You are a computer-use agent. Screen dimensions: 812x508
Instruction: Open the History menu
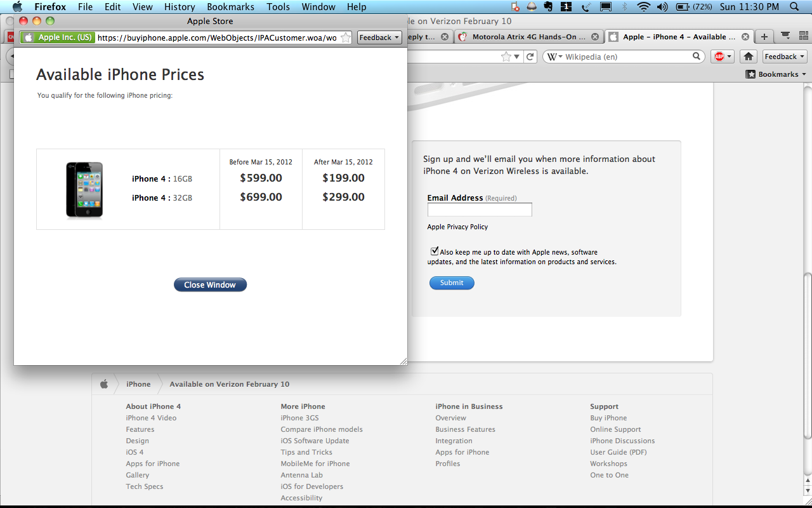pyautogui.click(x=180, y=7)
